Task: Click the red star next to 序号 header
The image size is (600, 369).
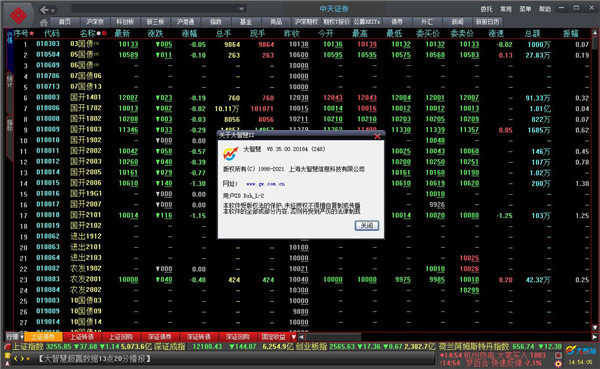Action: 31,34
